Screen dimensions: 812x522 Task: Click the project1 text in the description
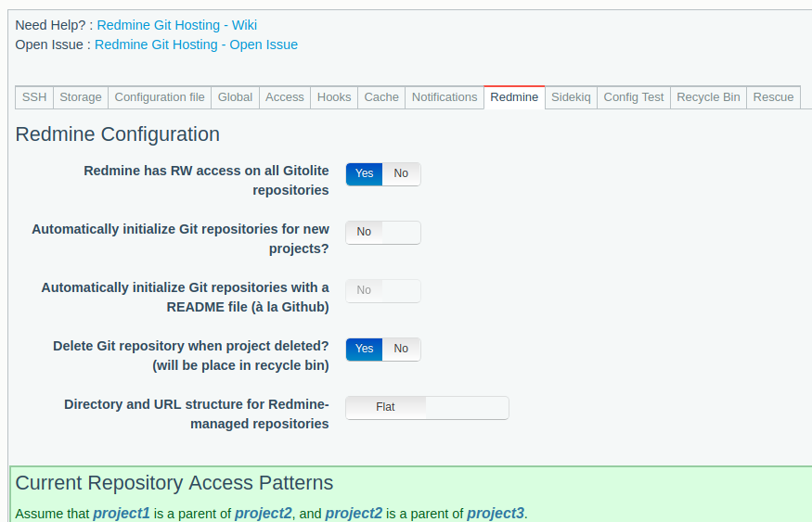[122, 514]
